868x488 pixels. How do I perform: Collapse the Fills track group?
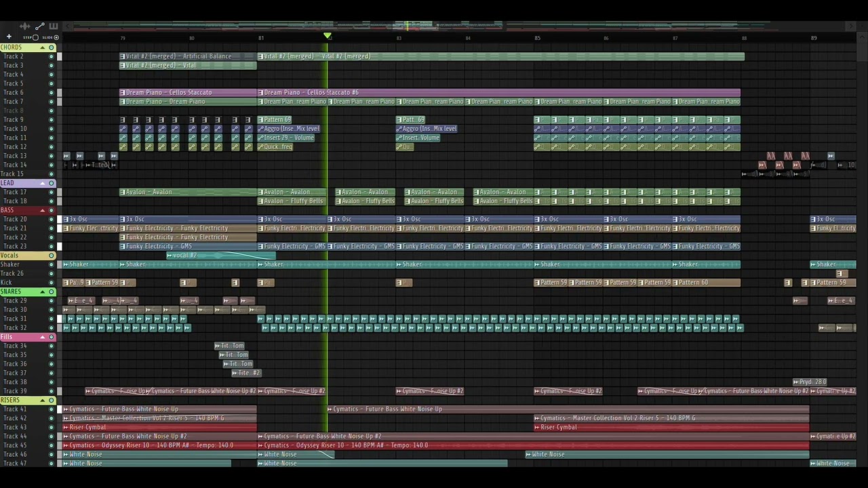pyautogui.click(x=43, y=337)
